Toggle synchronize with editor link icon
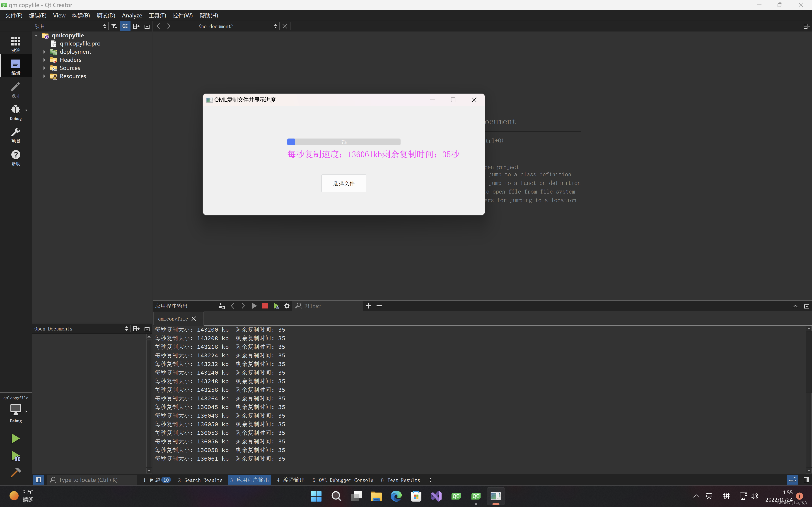Viewport: 812px width, 507px height. pos(125,26)
